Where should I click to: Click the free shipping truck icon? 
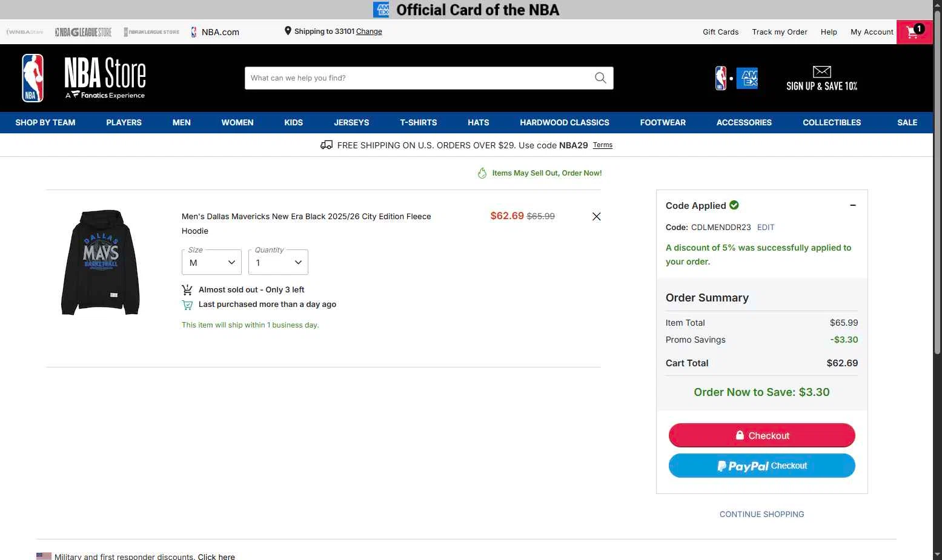click(327, 145)
